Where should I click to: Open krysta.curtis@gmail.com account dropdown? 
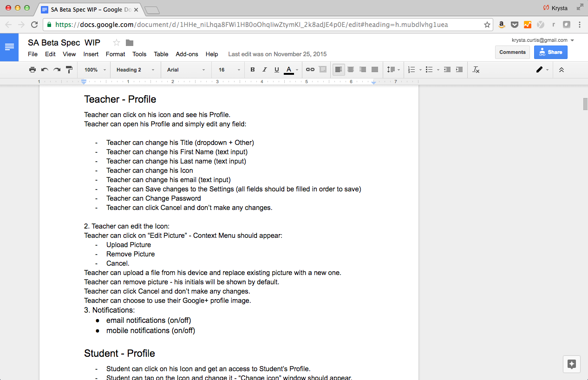[543, 40]
